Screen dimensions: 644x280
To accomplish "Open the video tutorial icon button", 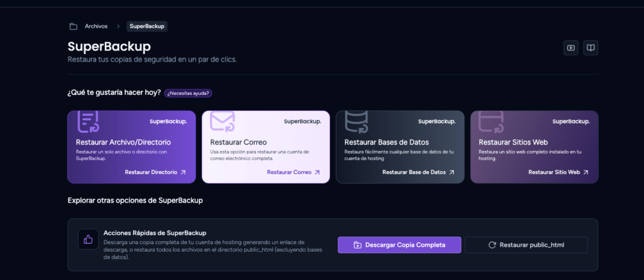I will (571, 48).
